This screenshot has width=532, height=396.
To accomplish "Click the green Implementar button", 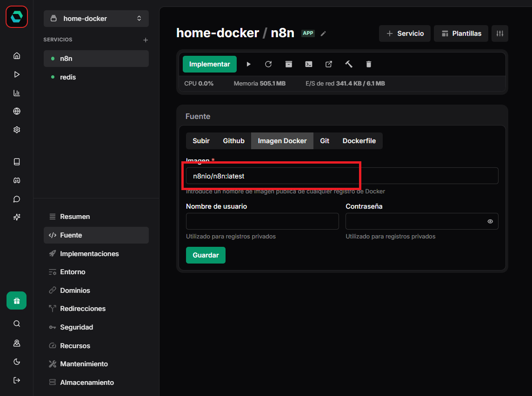I will point(210,64).
